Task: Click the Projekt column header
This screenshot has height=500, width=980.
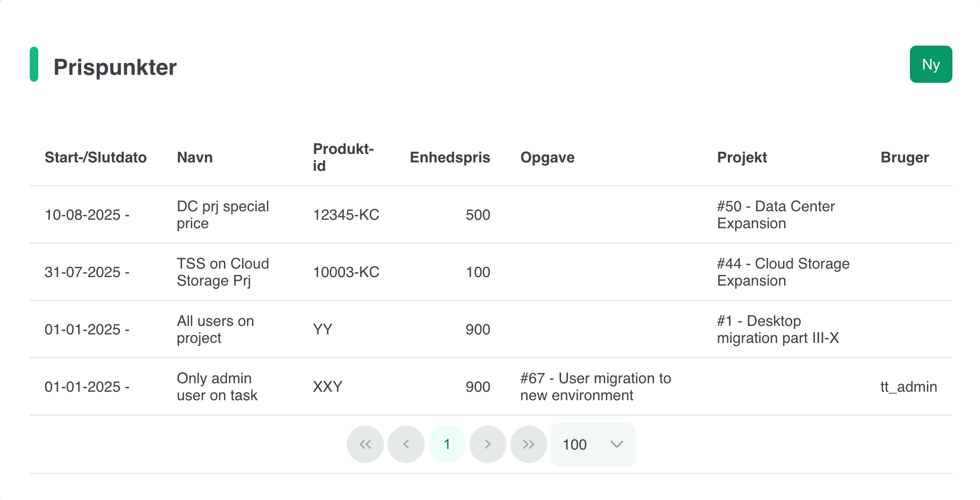Action: [742, 158]
